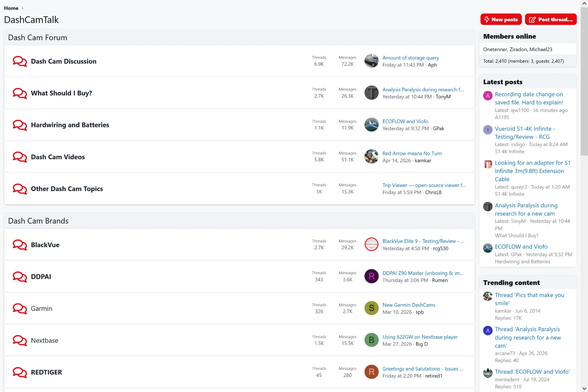Click the Garmin forum icon
The image size is (588, 392).
coord(20,308)
